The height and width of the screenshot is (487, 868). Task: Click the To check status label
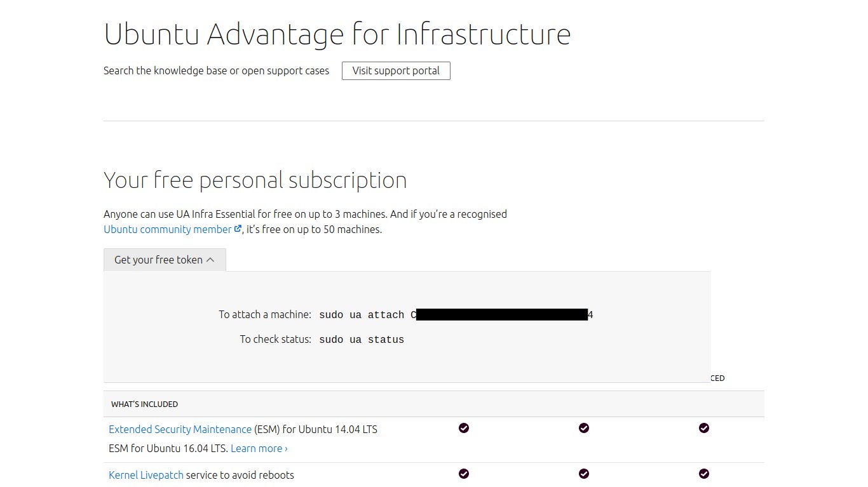tap(275, 339)
